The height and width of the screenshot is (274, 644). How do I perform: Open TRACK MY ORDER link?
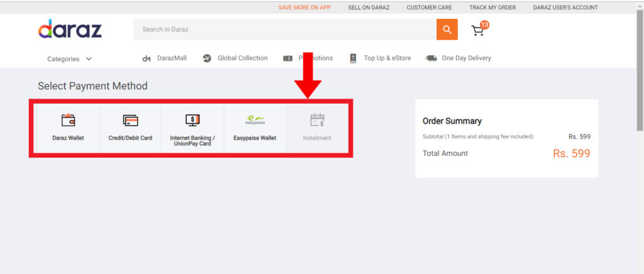point(492,8)
